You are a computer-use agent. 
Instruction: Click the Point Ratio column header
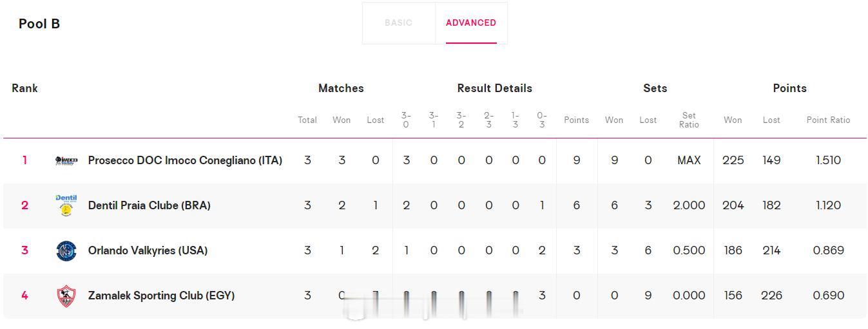828,120
